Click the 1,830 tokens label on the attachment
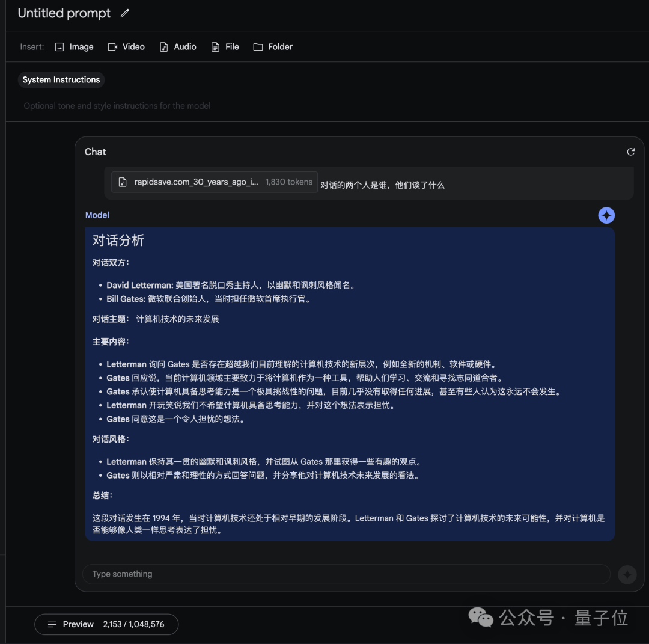649x644 pixels. (289, 182)
